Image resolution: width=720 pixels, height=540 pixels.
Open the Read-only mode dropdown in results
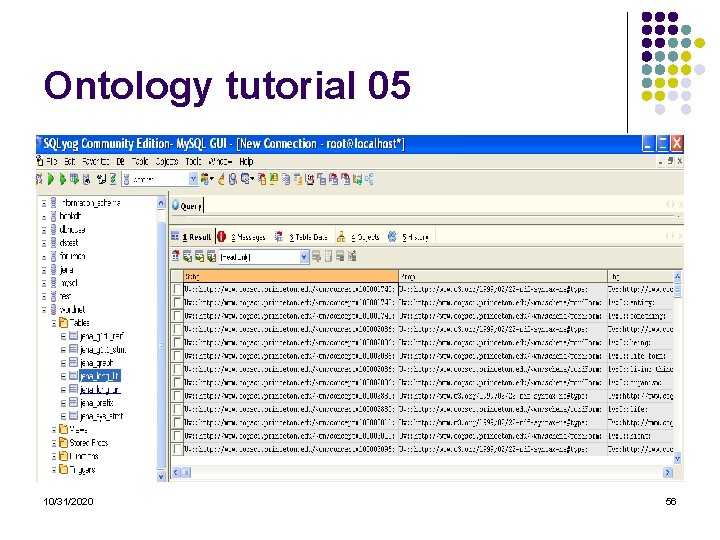304,257
